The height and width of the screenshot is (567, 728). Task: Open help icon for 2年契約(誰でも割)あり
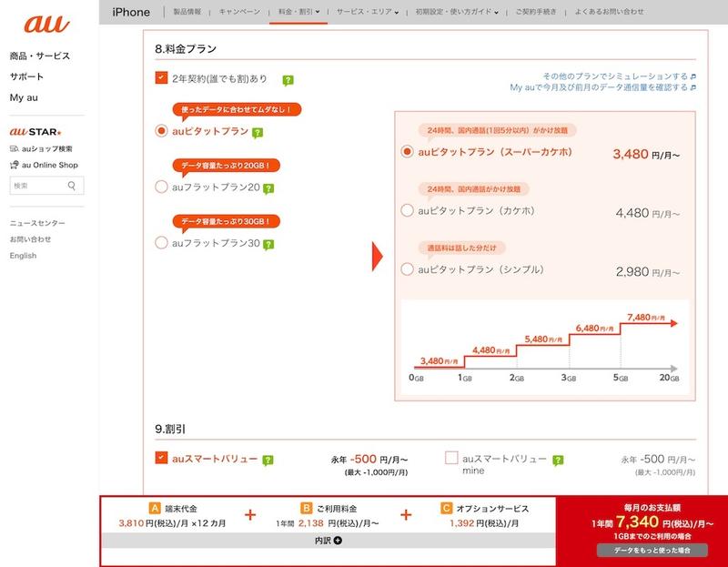[x=288, y=80]
